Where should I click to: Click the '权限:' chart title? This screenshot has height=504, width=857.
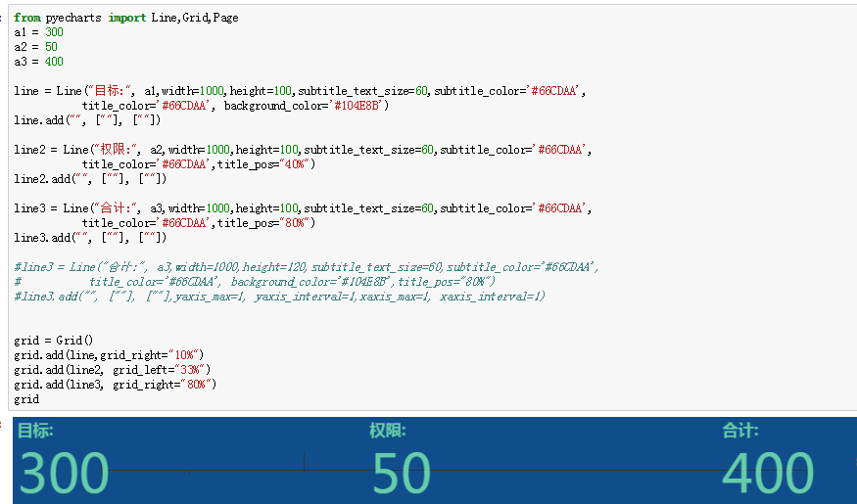388,431
